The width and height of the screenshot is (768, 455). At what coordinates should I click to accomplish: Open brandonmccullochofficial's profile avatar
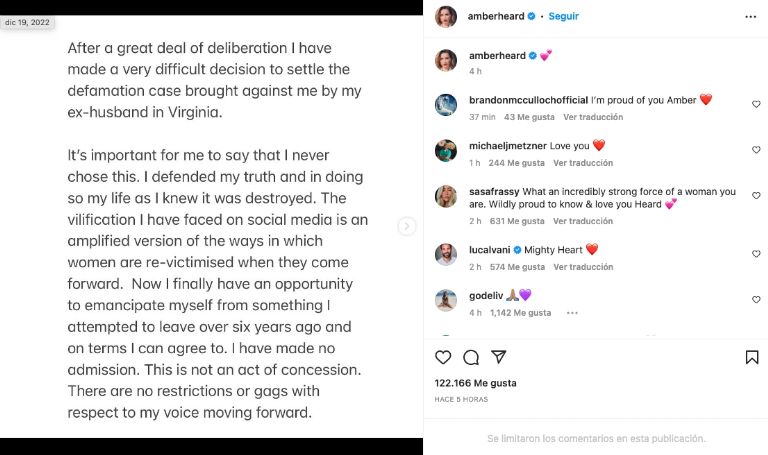(x=446, y=105)
